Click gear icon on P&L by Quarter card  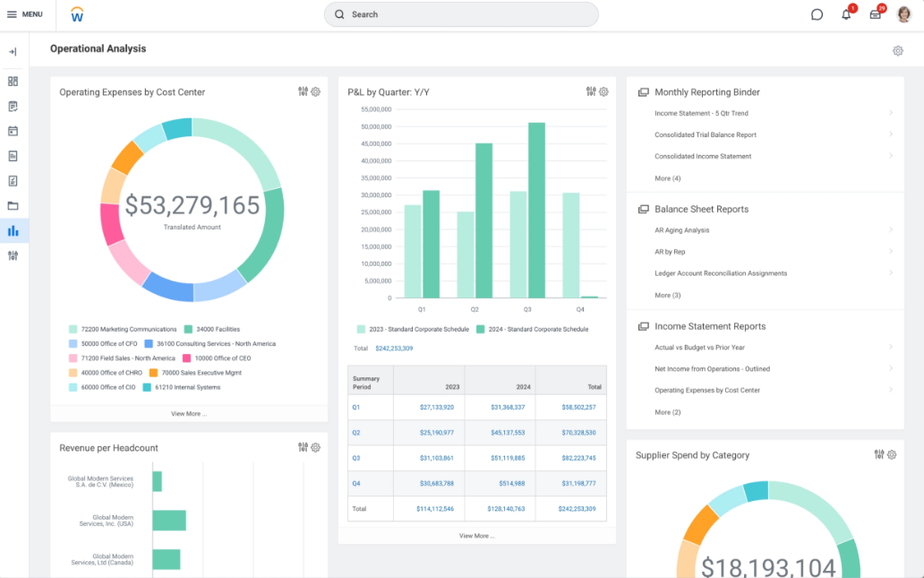[x=603, y=91]
